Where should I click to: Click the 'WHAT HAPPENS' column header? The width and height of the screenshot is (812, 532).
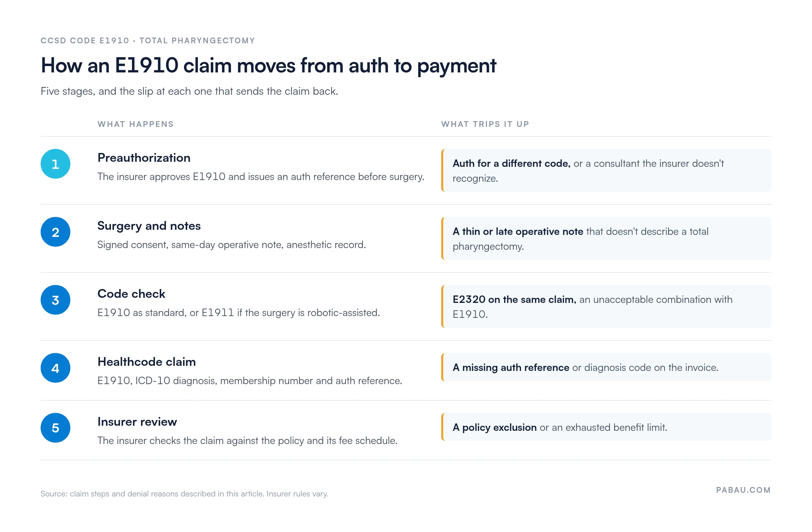(x=135, y=124)
